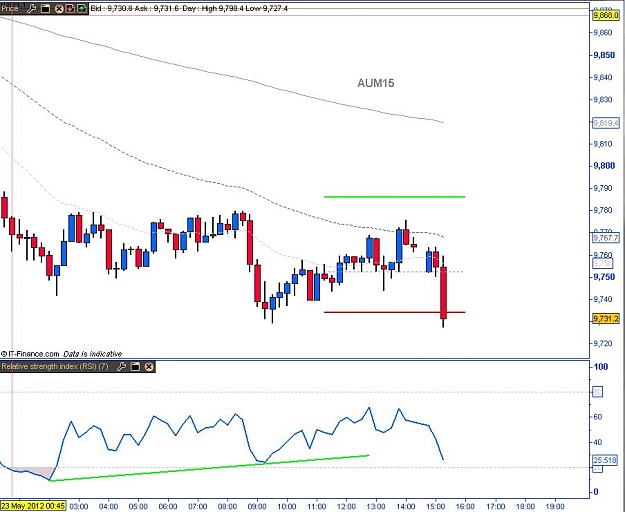Click the RSI panel window icon
Image resolution: width=625 pixels, height=512 pixels.
click(x=135, y=367)
